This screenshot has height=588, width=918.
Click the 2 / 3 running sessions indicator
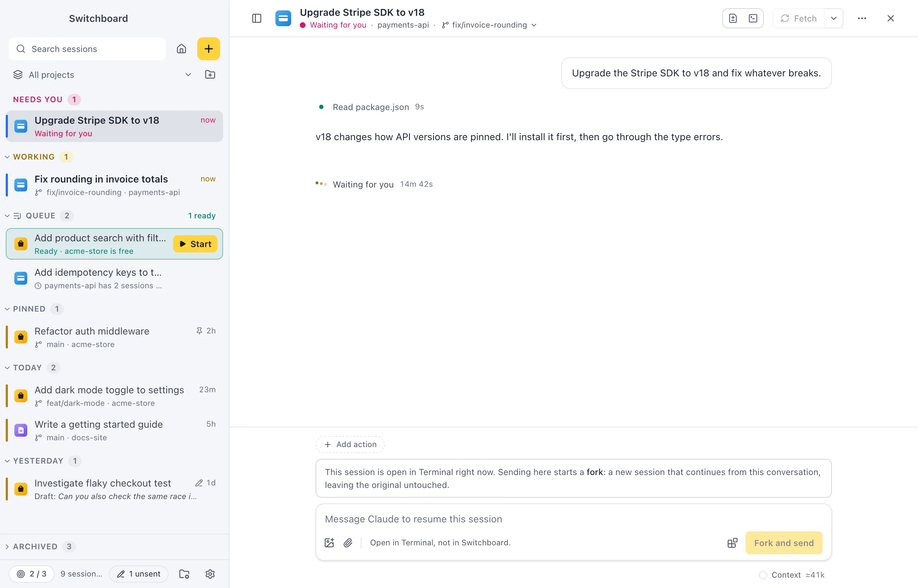pyautogui.click(x=32, y=574)
